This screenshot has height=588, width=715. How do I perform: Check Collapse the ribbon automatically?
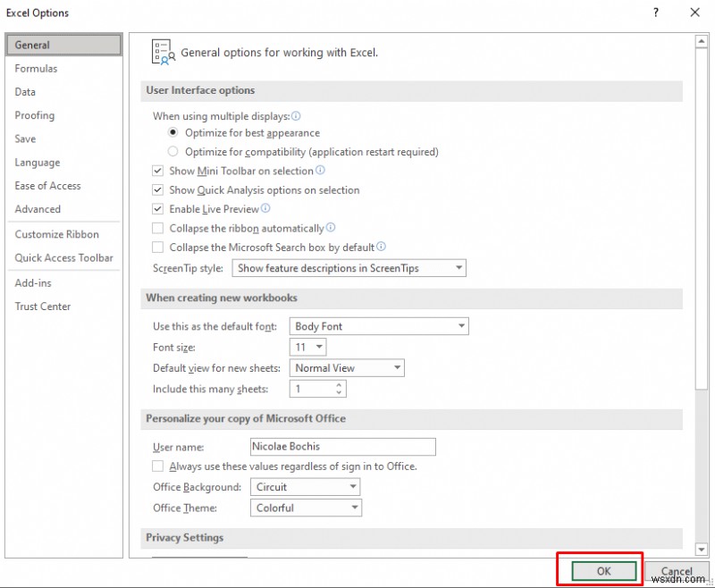point(157,228)
